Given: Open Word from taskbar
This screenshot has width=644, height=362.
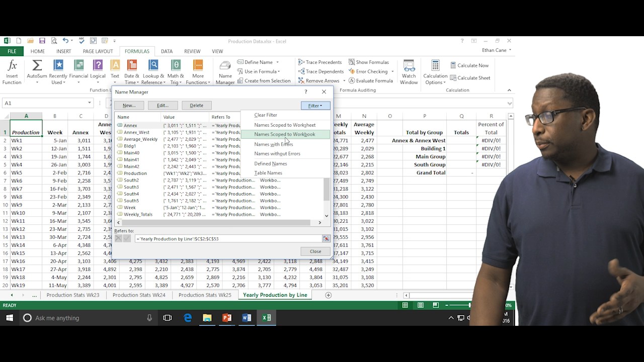Looking at the screenshot, I should click(247, 318).
